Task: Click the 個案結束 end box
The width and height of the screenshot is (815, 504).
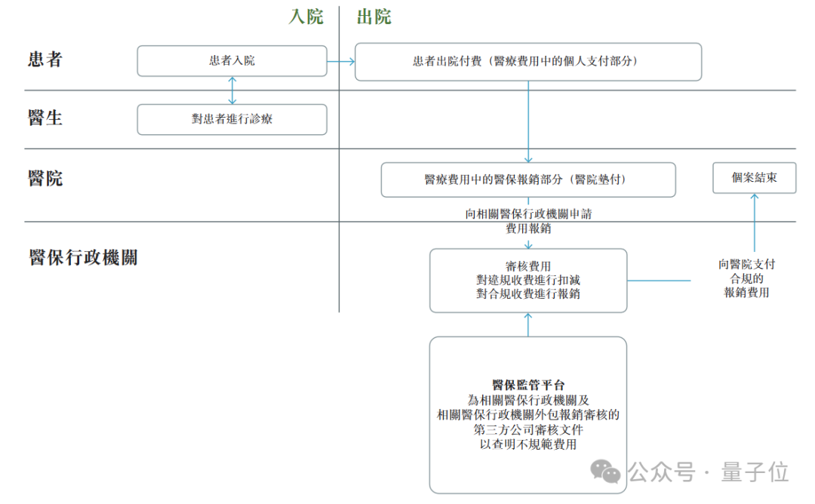Action: coord(753,178)
